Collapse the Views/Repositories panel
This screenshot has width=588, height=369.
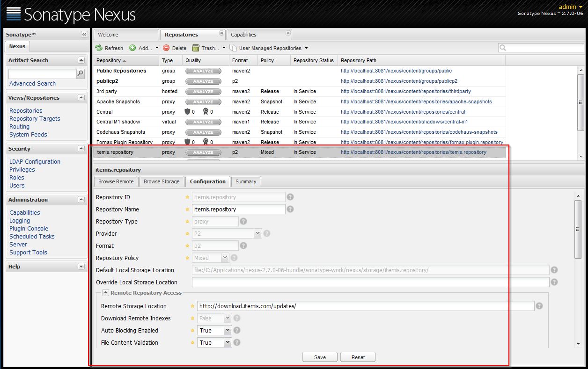coord(81,98)
